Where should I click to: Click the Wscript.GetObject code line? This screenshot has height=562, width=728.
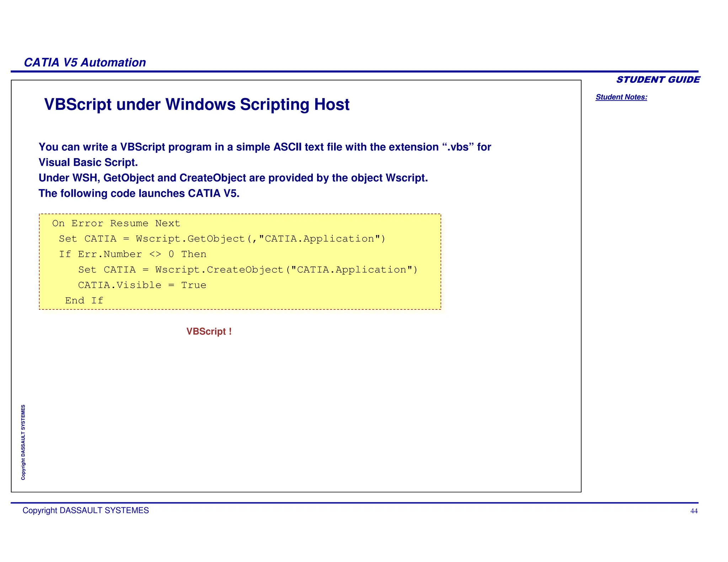coord(222,239)
